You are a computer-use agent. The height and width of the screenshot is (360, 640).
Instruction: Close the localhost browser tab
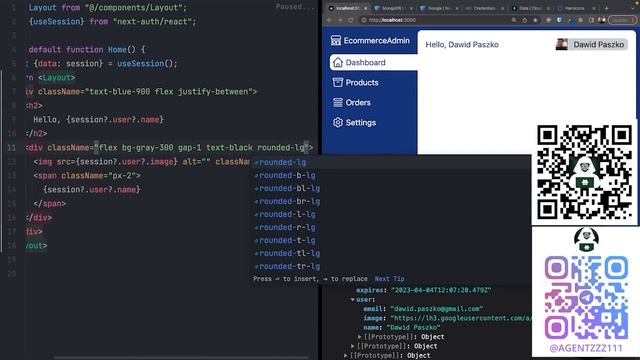tap(365, 8)
